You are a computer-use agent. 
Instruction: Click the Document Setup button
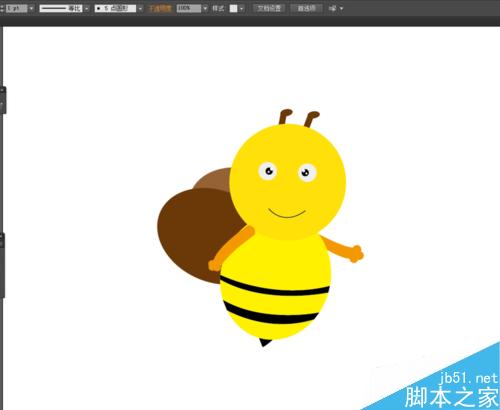(269, 8)
